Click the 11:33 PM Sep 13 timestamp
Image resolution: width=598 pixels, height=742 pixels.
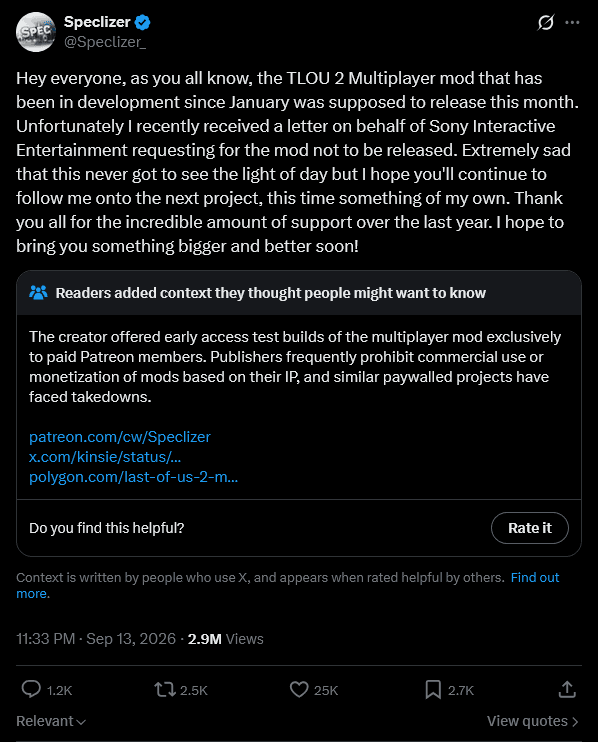tap(96, 639)
